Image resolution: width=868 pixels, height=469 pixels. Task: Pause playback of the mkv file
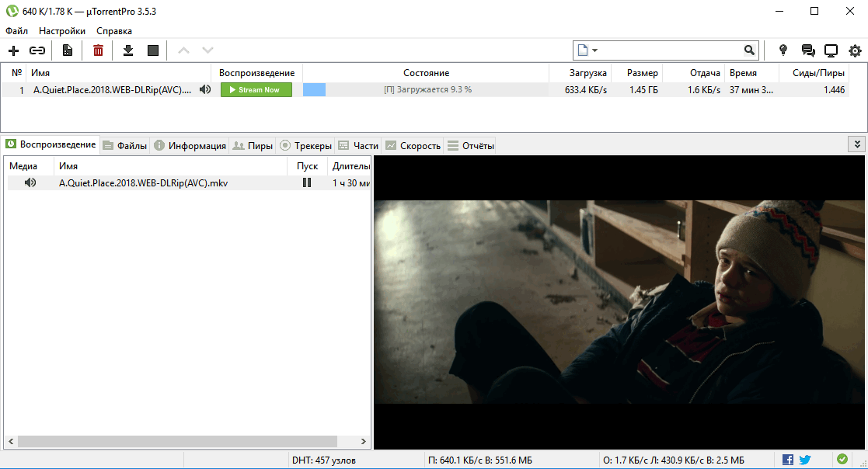tap(307, 182)
